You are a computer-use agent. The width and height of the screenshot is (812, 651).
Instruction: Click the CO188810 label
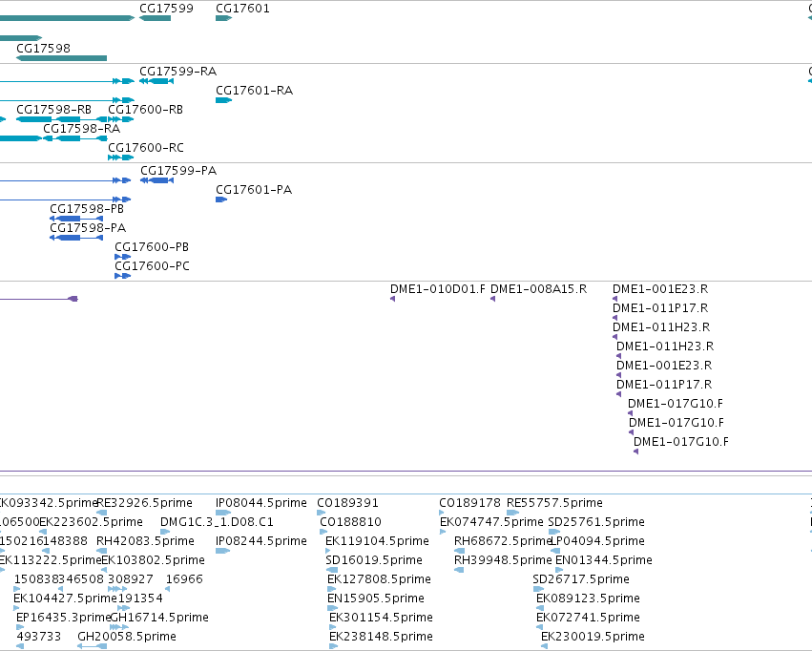click(x=351, y=522)
